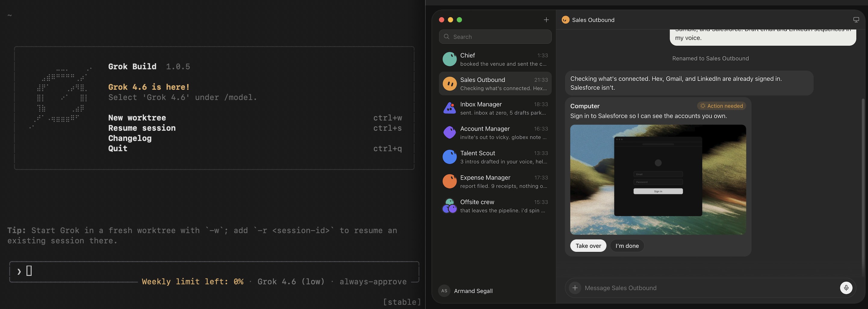The image size is (868, 309).
Task: Open the Chief conversation
Action: click(495, 59)
